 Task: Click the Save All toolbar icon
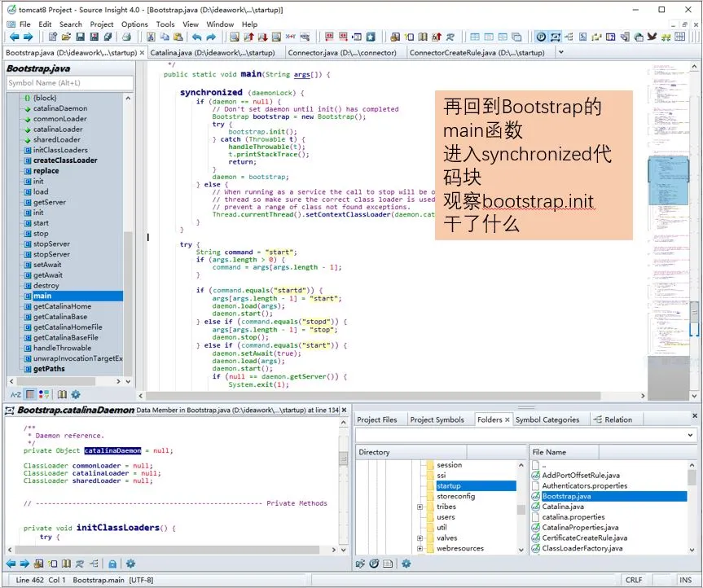click(94, 37)
